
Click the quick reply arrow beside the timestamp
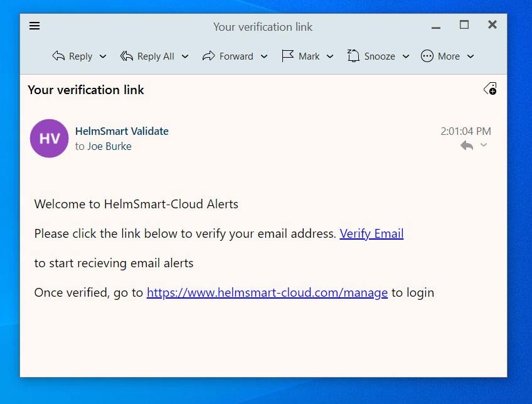(467, 145)
